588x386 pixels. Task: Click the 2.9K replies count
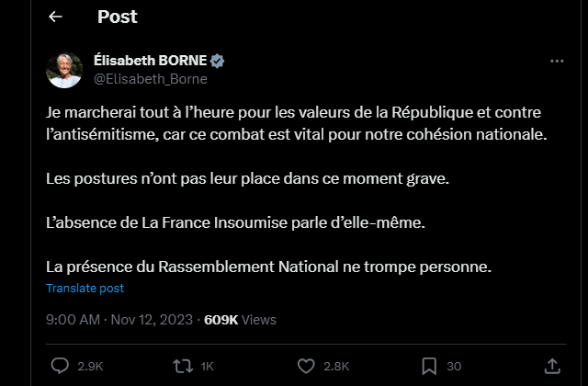(90, 366)
